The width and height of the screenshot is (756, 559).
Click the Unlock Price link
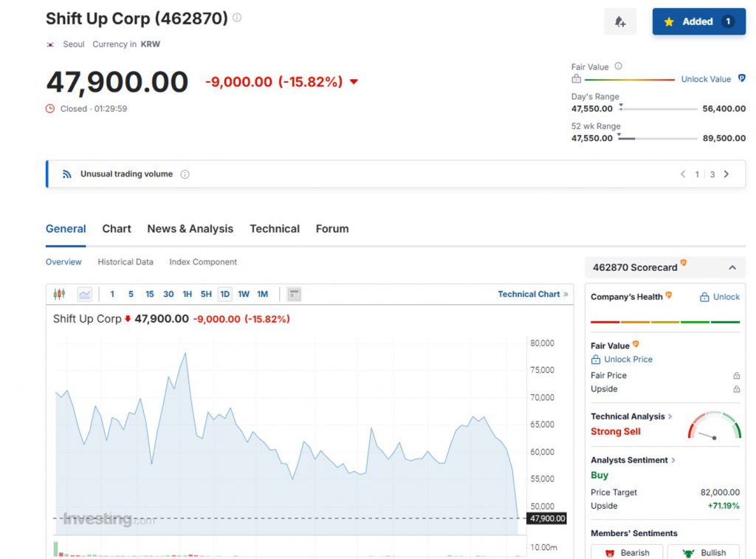tap(622, 360)
